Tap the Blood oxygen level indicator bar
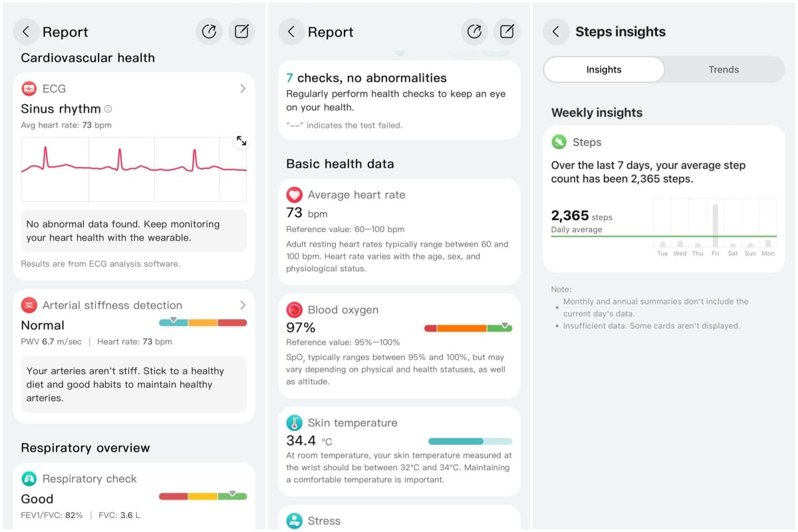The image size is (798, 532). pos(468,328)
